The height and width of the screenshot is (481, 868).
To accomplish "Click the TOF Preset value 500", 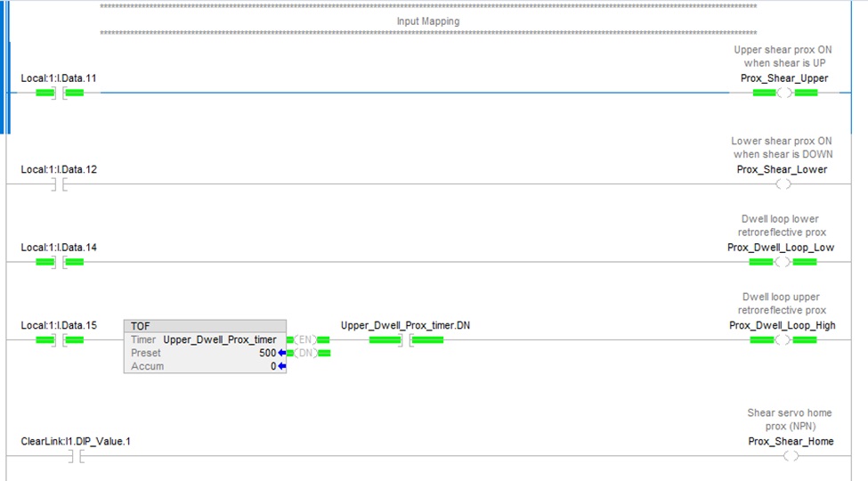I will [x=267, y=353].
